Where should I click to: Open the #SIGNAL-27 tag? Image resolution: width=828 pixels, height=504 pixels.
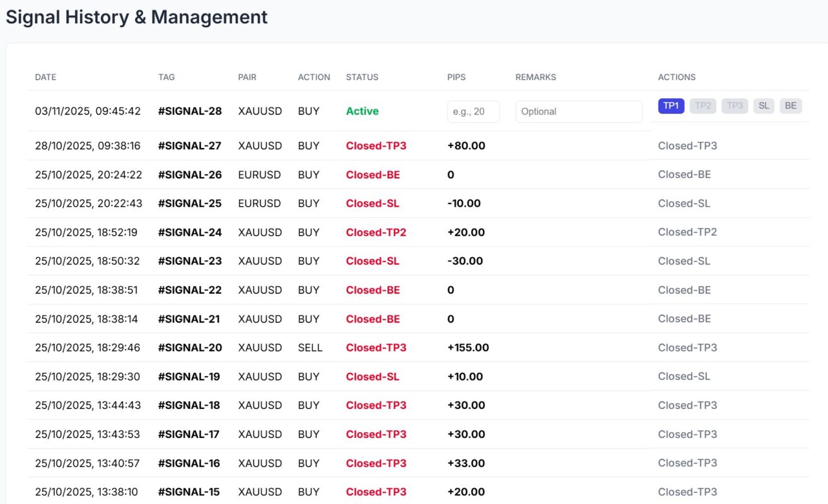click(189, 146)
